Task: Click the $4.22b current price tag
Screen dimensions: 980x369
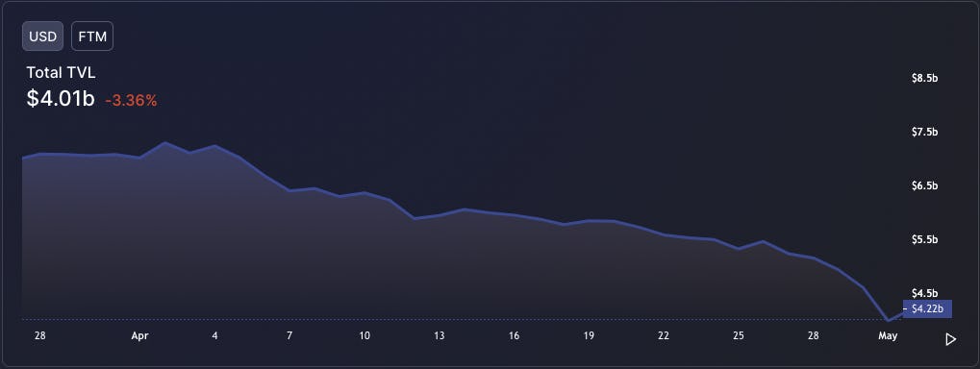Action: click(x=927, y=308)
